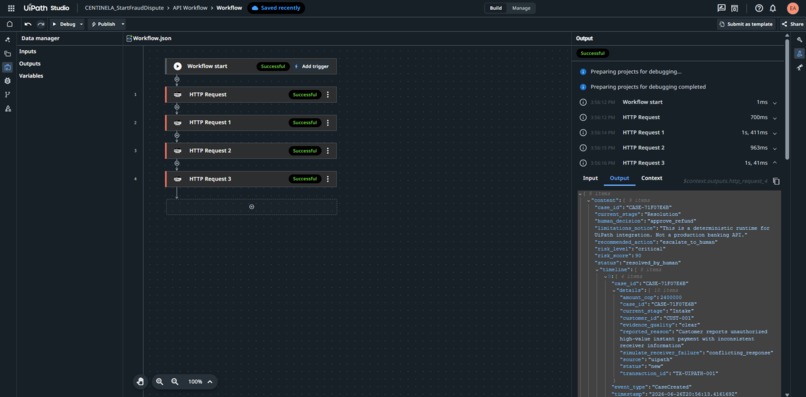
Task: Click the HTTP Request 3 node icon
Action: pyautogui.click(x=178, y=179)
